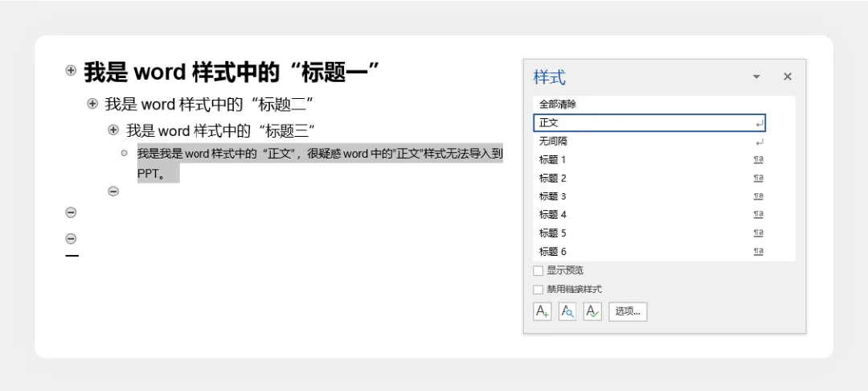The width and height of the screenshot is (868, 391).
Task: Enable the 显示预览 checkbox
Action: [538, 271]
